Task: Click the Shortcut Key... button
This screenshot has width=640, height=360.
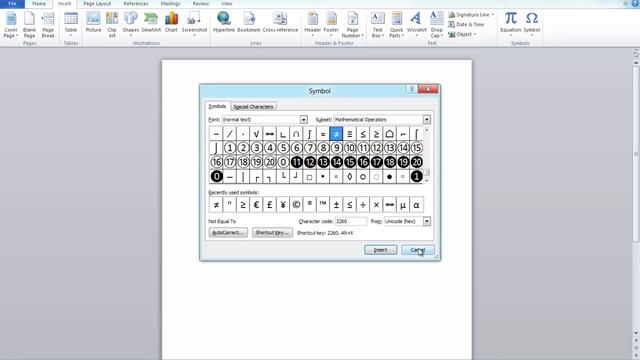Action: (x=272, y=233)
